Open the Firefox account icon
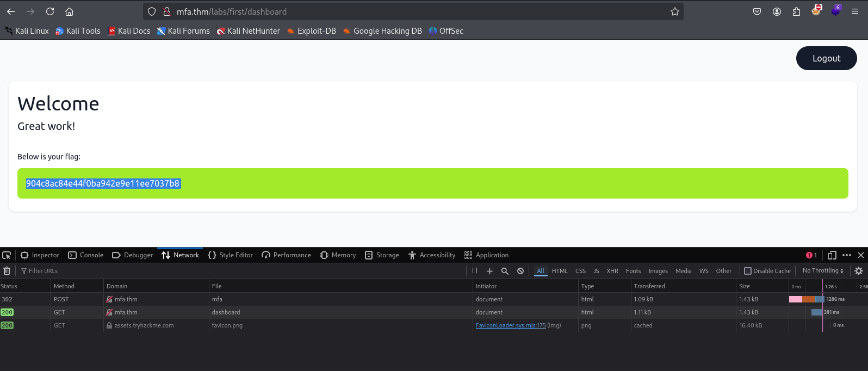The width and height of the screenshot is (868, 371). point(777,11)
